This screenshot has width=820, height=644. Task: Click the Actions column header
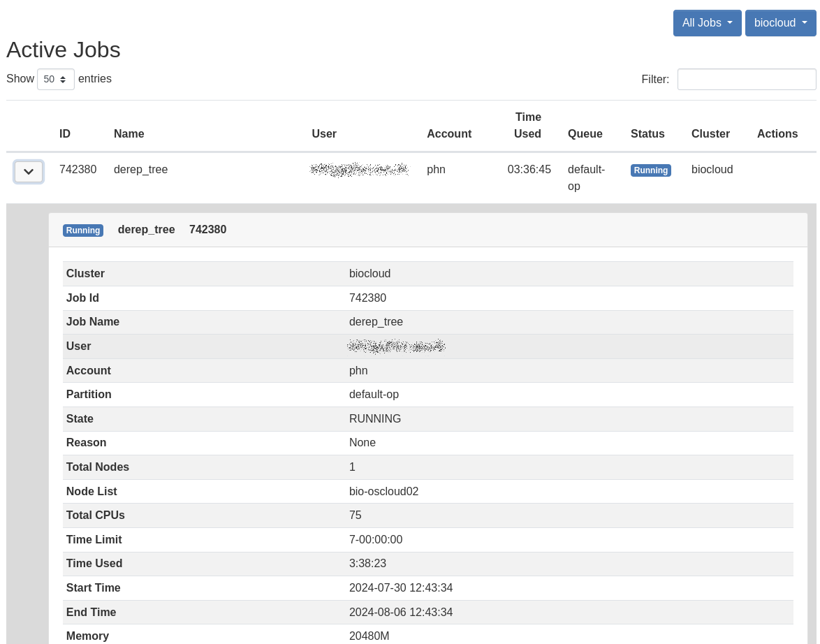coord(777,134)
